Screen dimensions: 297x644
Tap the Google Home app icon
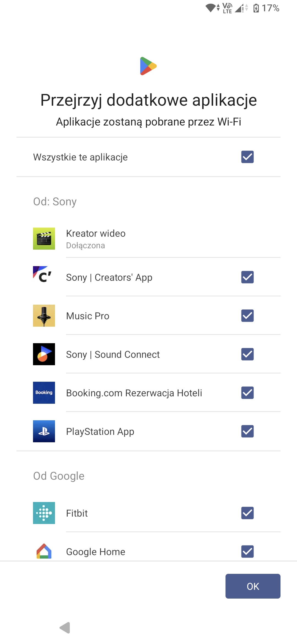pyautogui.click(x=44, y=551)
